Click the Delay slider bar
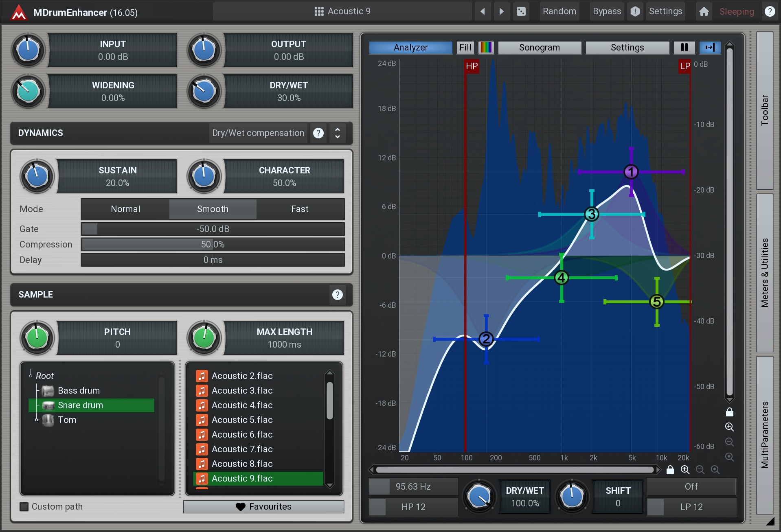Image resolution: width=781 pixels, height=532 pixels. coord(213,260)
